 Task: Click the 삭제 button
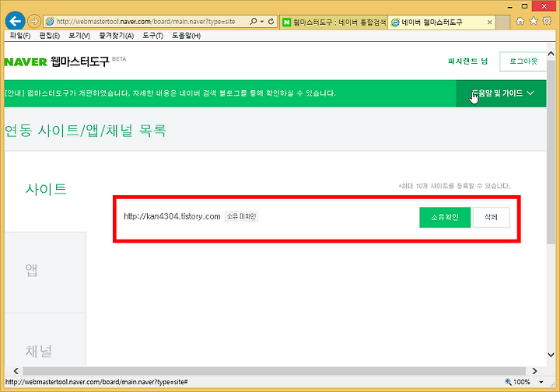[x=491, y=217]
